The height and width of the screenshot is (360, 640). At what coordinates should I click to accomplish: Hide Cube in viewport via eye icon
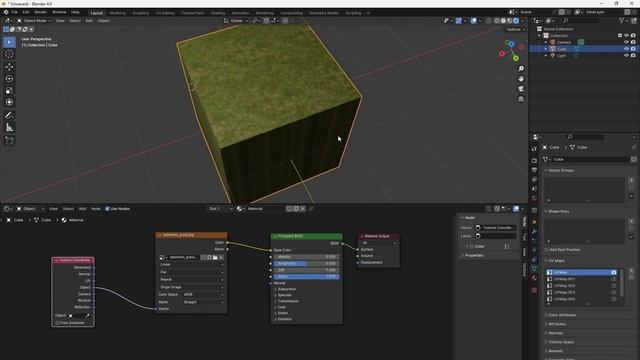[x=626, y=49]
